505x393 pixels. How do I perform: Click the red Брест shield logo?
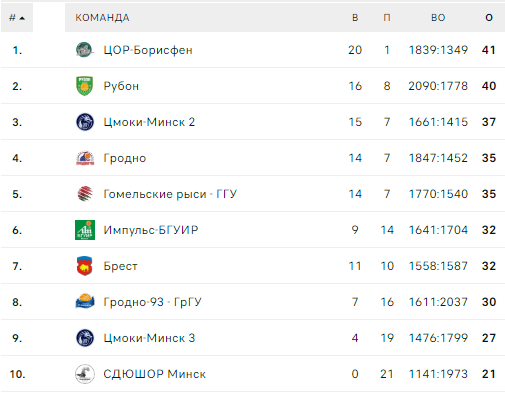coord(85,266)
